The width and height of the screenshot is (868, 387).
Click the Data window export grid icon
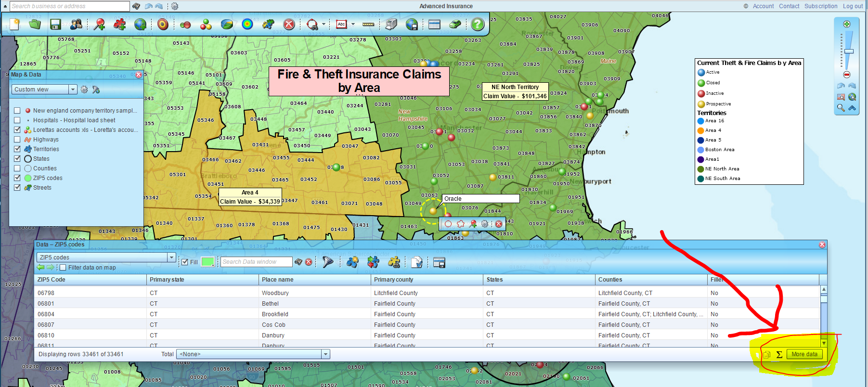[x=439, y=262]
